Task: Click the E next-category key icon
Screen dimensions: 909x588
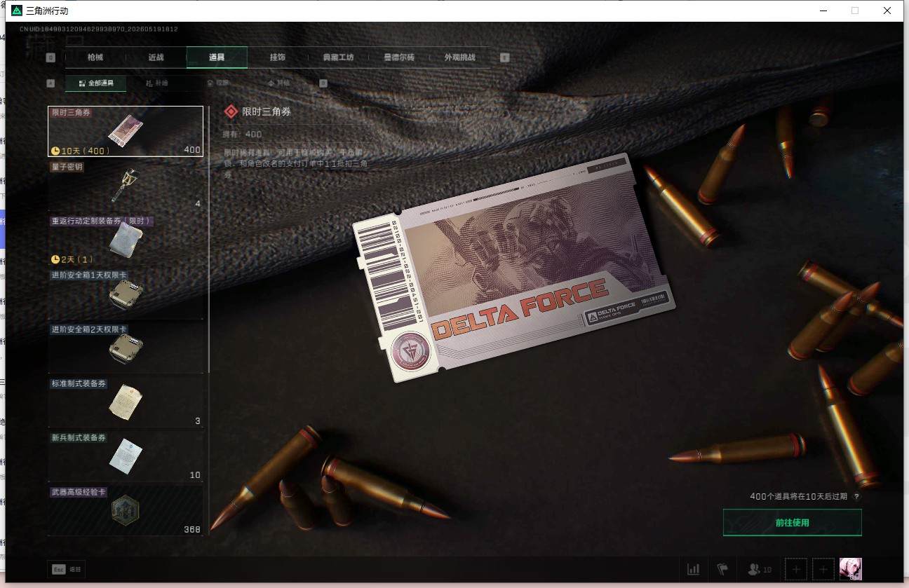Action: coord(504,57)
